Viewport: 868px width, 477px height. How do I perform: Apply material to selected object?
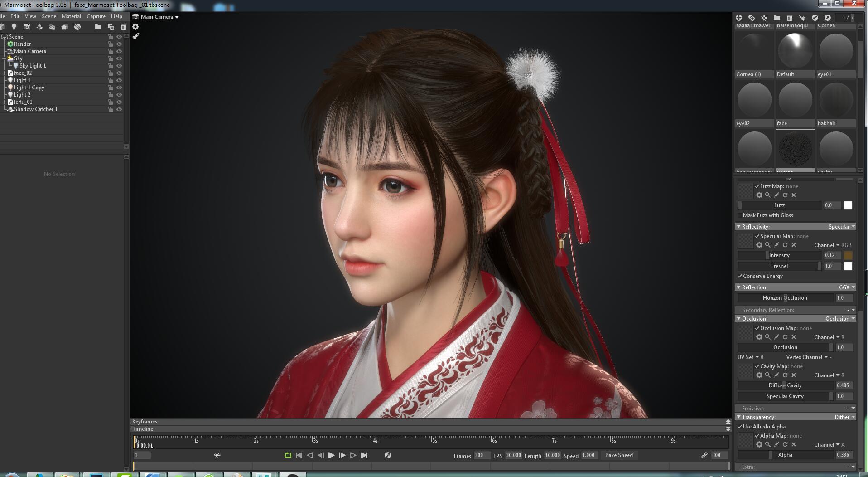802,18
